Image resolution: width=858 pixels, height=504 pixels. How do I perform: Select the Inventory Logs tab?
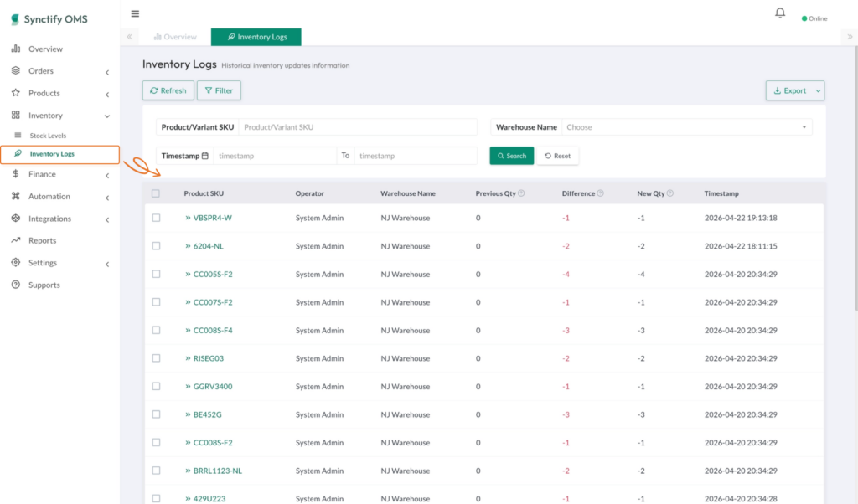click(x=256, y=37)
